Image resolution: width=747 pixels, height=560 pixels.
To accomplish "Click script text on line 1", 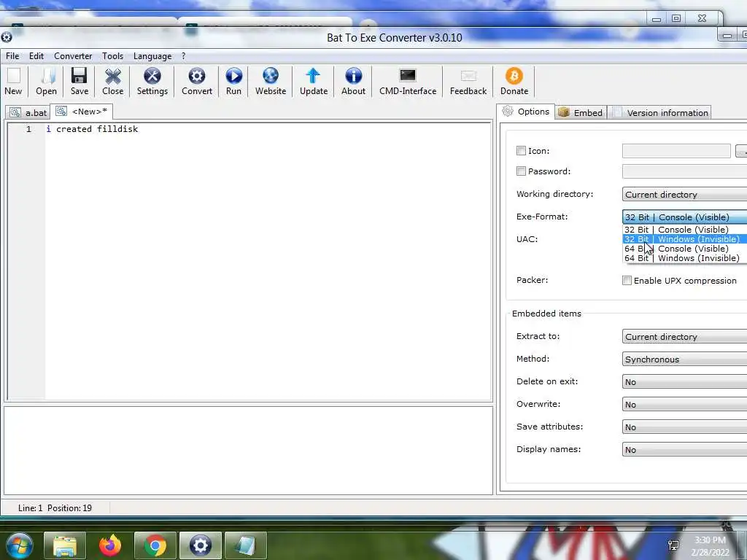I will pyautogui.click(x=93, y=129).
